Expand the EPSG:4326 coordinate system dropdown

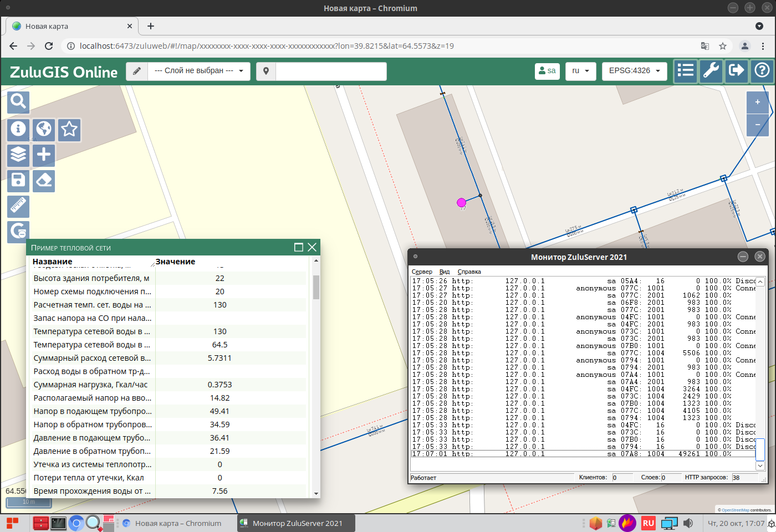tap(634, 71)
